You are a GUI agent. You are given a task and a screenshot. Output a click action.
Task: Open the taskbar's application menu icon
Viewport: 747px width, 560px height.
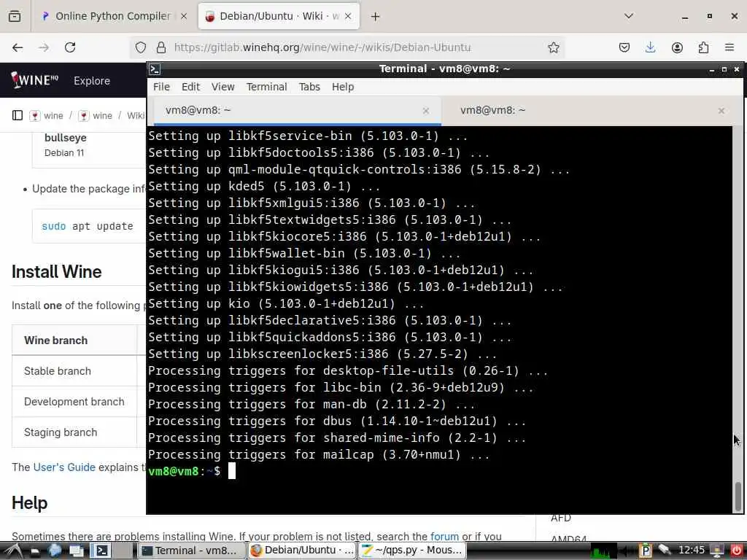13,551
